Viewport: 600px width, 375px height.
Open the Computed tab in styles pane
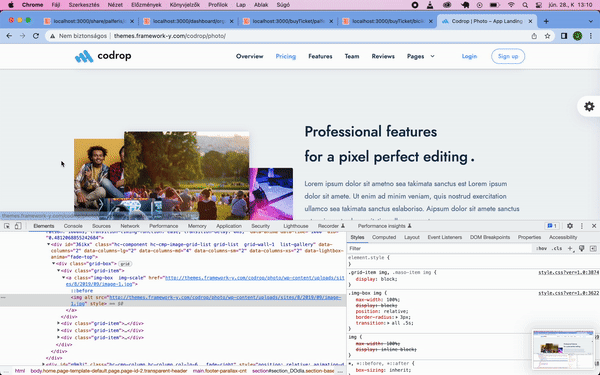click(x=384, y=237)
